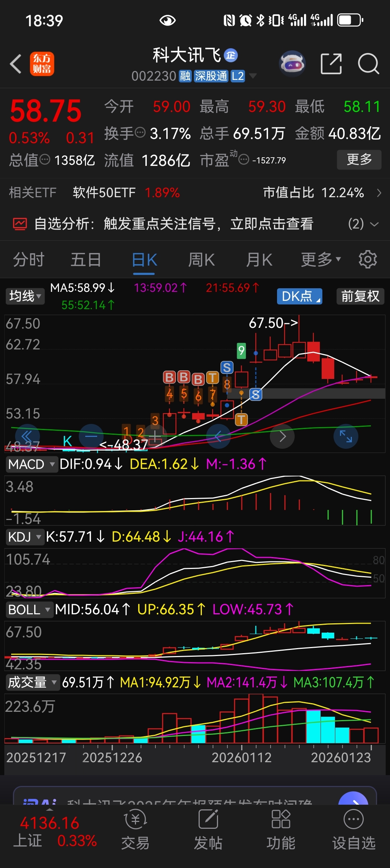Image resolution: width=390 pixels, height=868 pixels.
Task: Expand chart to fullscreen
Action: [346, 436]
